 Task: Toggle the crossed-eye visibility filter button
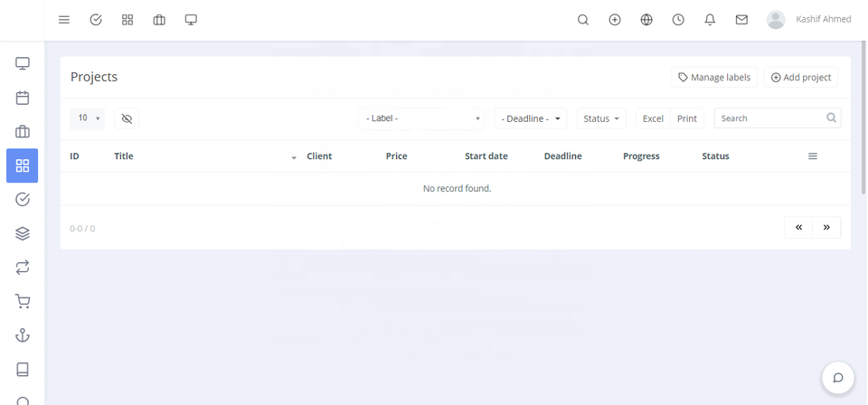pos(127,118)
